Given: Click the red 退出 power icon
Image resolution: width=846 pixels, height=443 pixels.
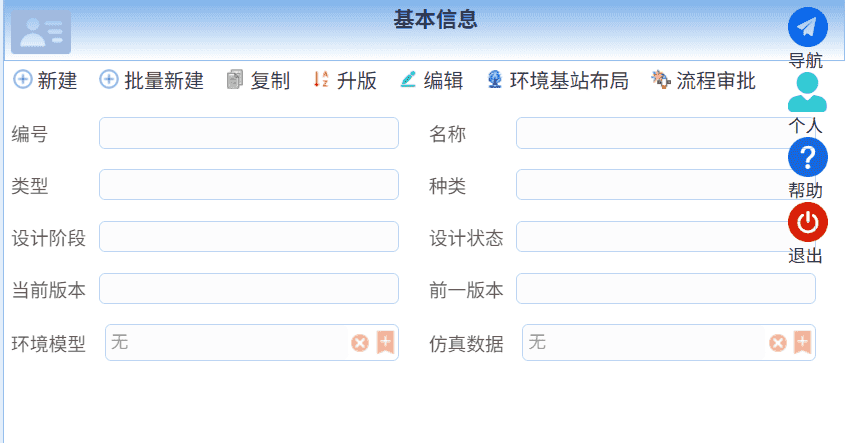Looking at the screenshot, I should click(807, 222).
